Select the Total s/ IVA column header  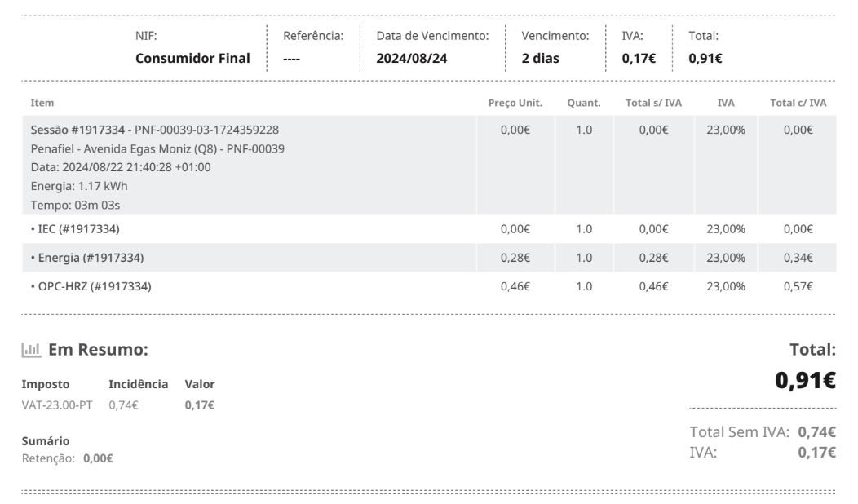pos(653,103)
